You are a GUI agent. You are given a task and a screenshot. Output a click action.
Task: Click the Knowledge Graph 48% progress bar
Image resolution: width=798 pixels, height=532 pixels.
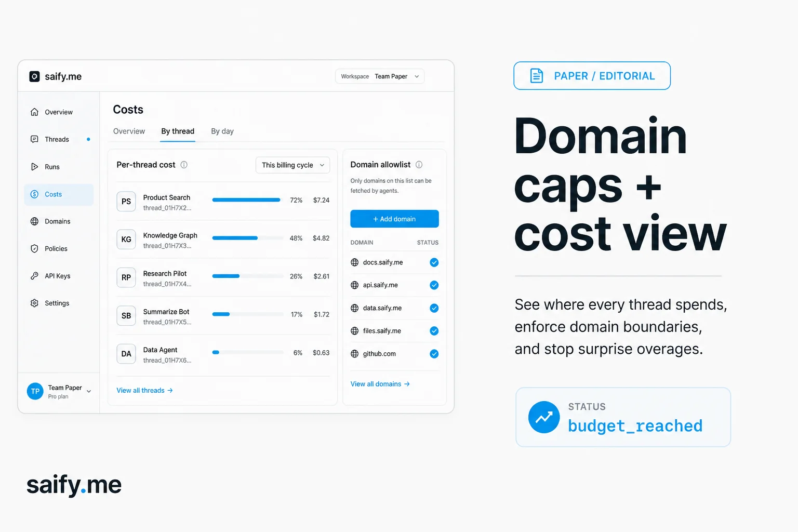click(x=248, y=238)
